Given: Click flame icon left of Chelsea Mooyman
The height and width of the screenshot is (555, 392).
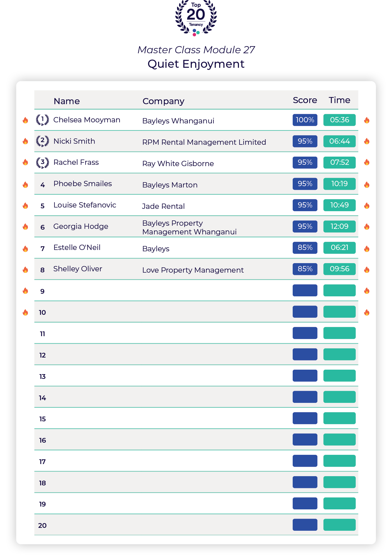Looking at the screenshot, I should pyautogui.click(x=25, y=120).
